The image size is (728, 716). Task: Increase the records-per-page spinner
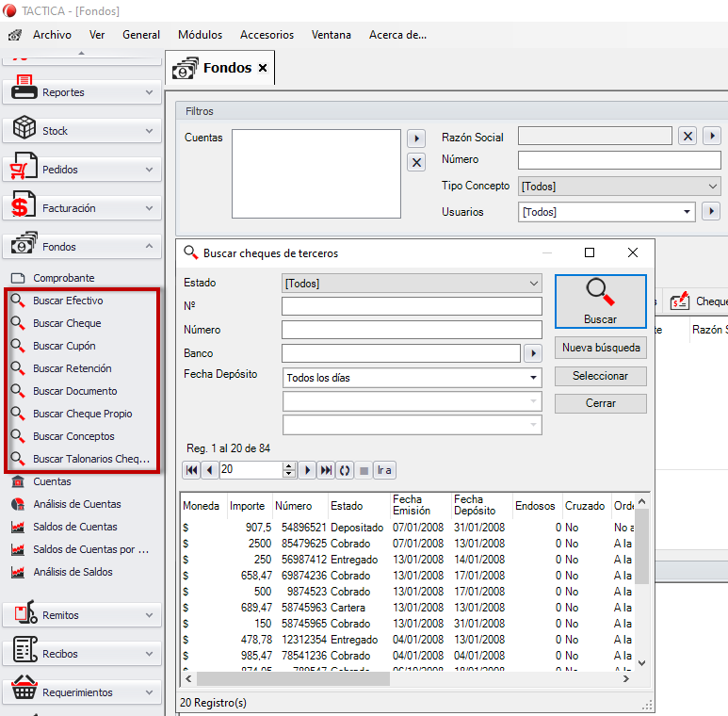click(x=289, y=466)
